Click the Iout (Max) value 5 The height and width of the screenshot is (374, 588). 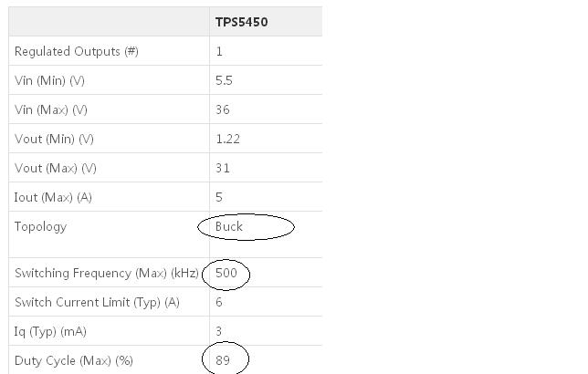[220, 197]
